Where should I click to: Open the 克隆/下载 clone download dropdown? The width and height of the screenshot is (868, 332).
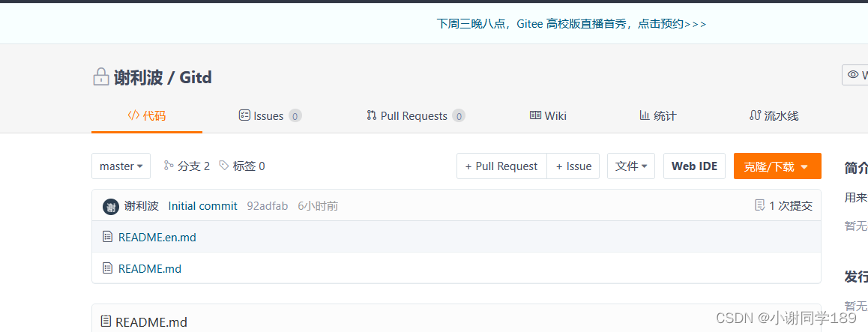[777, 166]
